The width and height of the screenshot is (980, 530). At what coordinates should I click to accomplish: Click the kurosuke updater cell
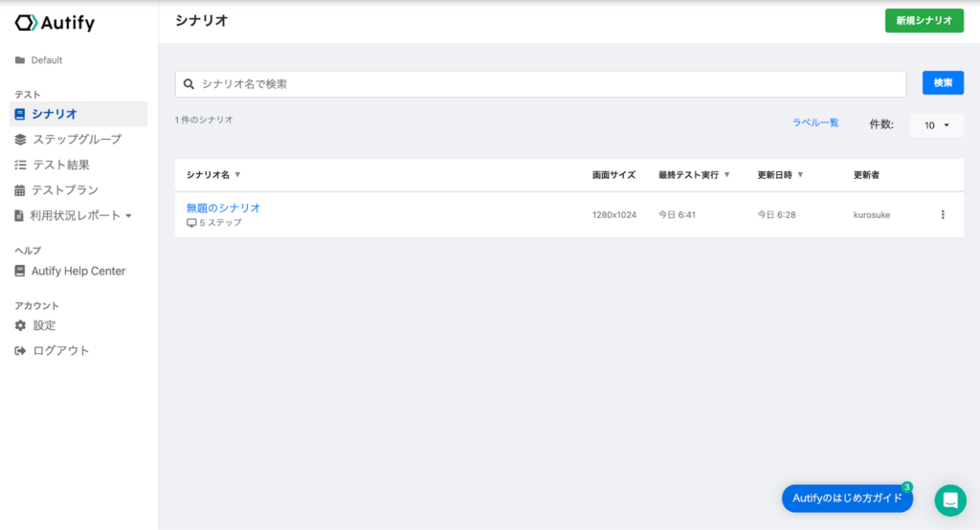(872, 215)
